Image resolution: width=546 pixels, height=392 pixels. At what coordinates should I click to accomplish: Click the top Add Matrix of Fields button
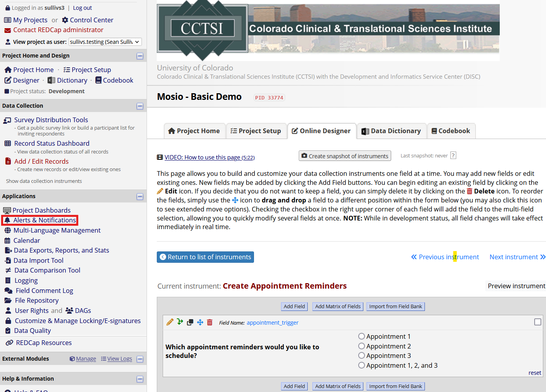[x=338, y=307]
